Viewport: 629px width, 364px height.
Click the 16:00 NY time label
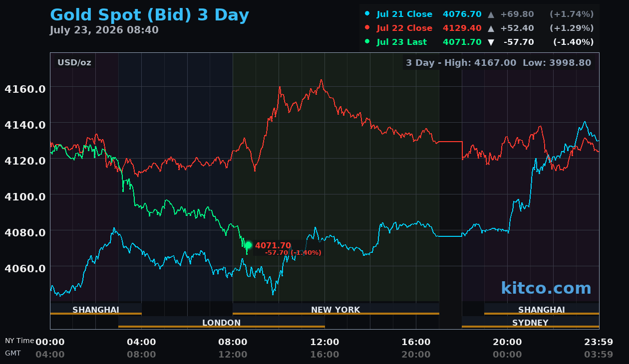(x=416, y=342)
